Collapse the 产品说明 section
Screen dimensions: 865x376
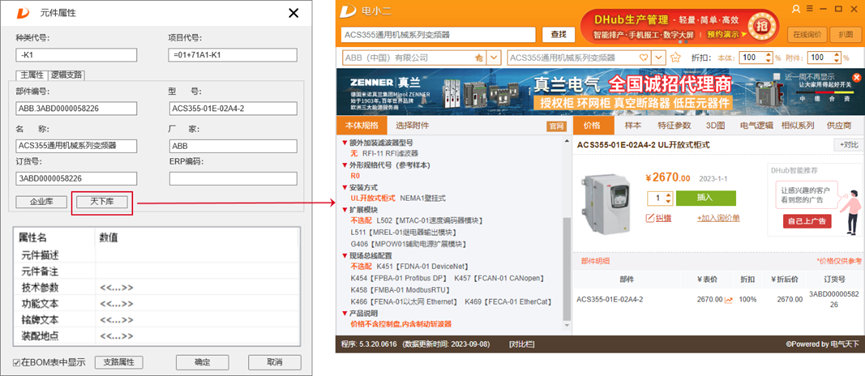pos(345,313)
